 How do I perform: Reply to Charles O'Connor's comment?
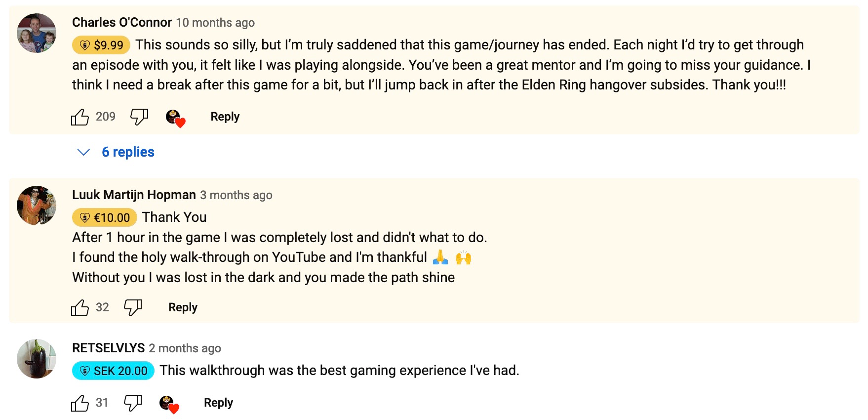point(225,117)
